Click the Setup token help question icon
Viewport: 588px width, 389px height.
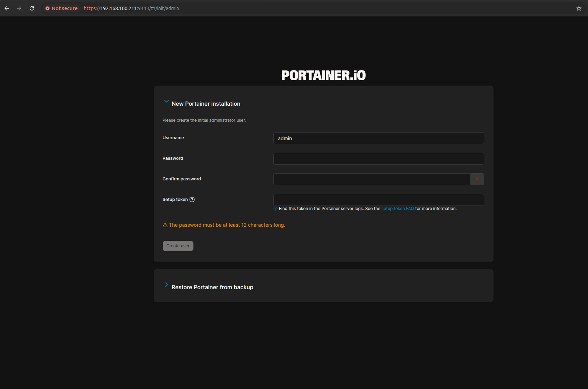click(x=192, y=200)
